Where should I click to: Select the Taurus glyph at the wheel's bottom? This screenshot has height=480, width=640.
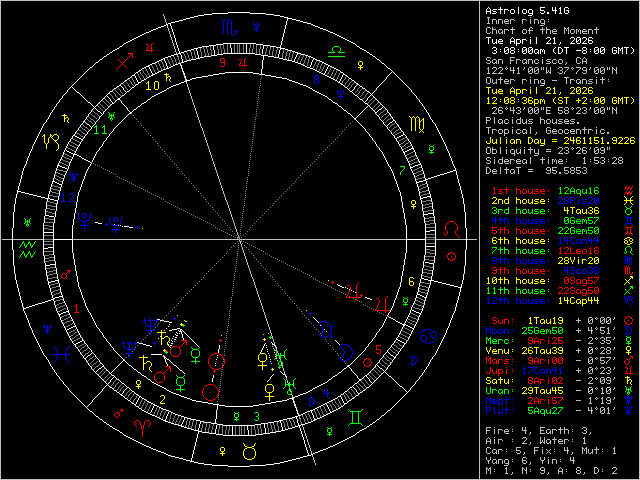point(251,453)
